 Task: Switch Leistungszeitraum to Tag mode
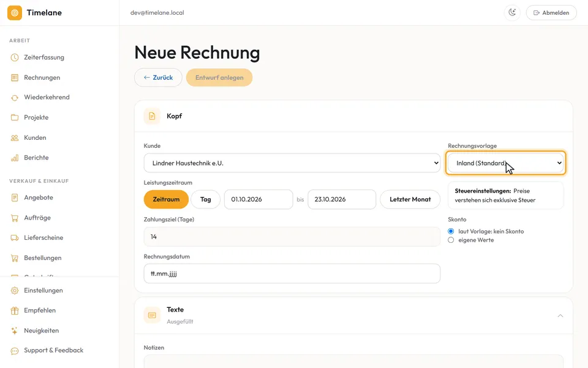tap(206, 199)
